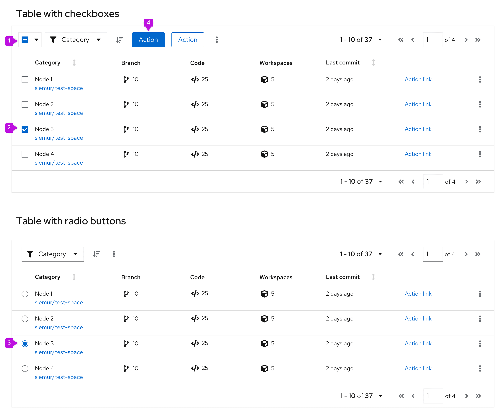Screen dimensions: 504x420
Task: Go to next page in radio table toolbar
Action: click(x=466, y=254)
